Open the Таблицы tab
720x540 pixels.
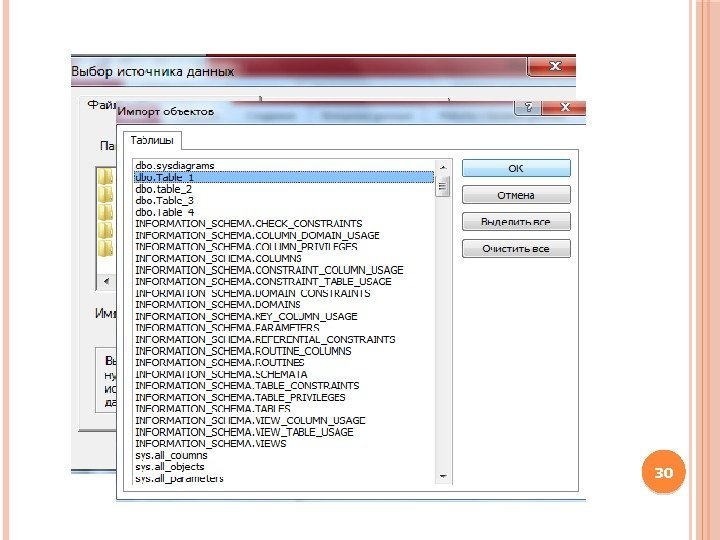(152, 141)
